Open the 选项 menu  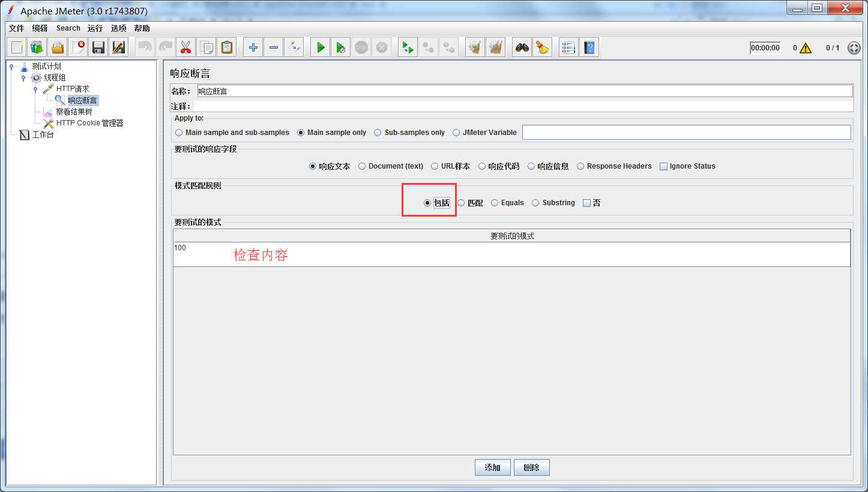tap(118, 28)
